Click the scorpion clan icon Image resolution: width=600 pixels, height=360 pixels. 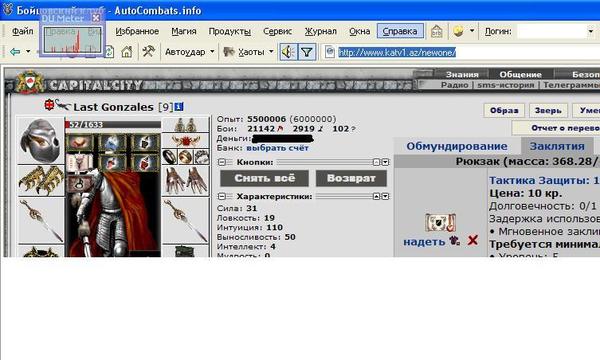coord(63,104)
